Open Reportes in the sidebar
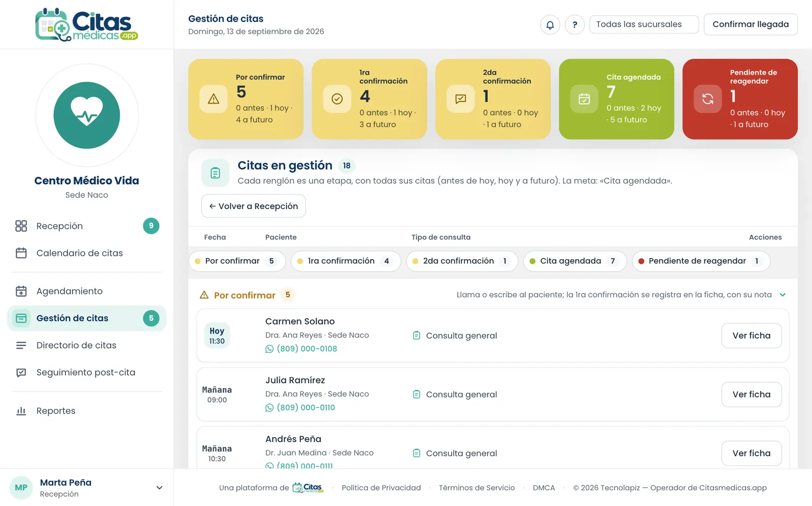 [87, 411]
